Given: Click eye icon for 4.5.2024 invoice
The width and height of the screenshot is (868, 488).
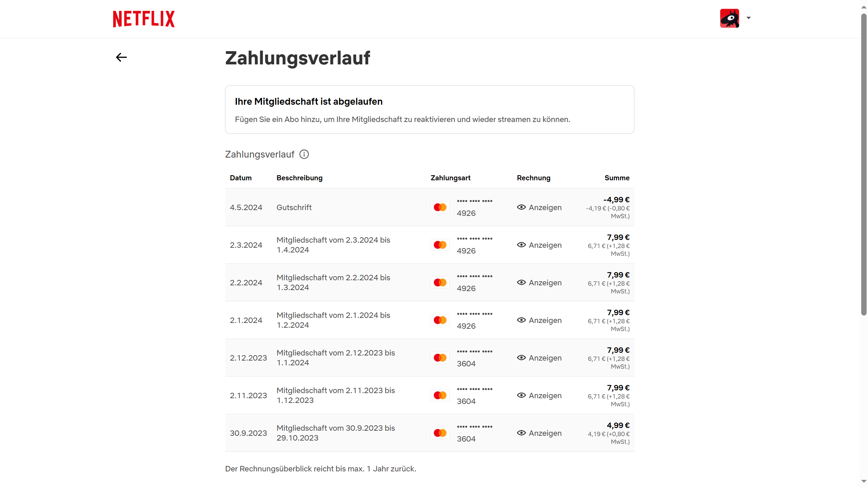Looking at the screenshot, I should click(x=521, y=207).
